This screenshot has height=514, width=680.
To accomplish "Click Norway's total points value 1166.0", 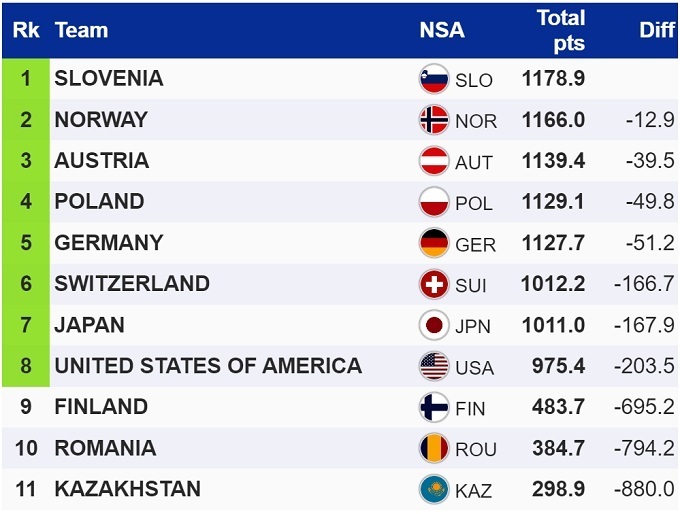I will [x=553, y=120].
